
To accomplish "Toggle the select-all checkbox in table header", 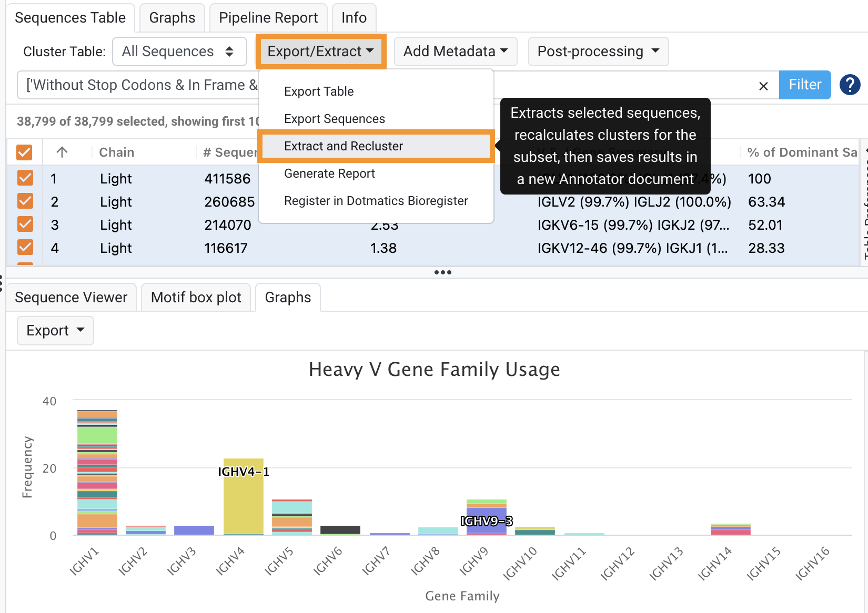I will point(25,152).
